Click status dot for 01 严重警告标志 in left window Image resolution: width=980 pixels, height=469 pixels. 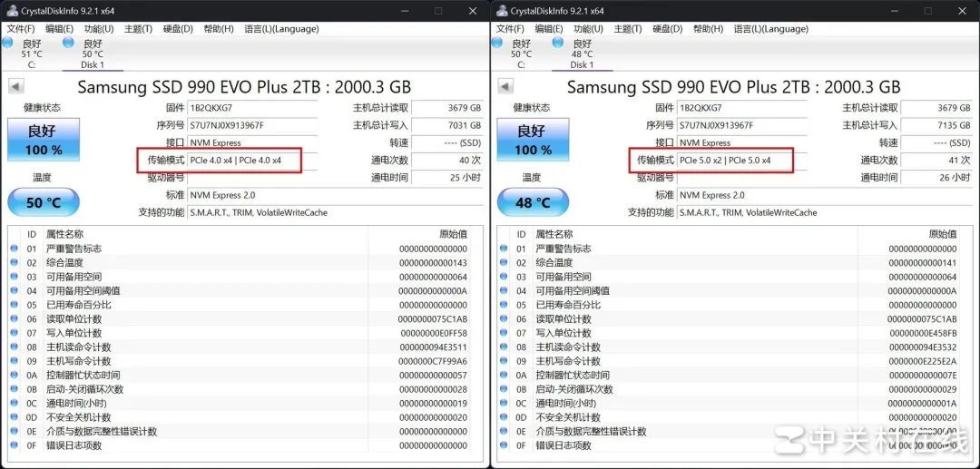click(15, 249)
